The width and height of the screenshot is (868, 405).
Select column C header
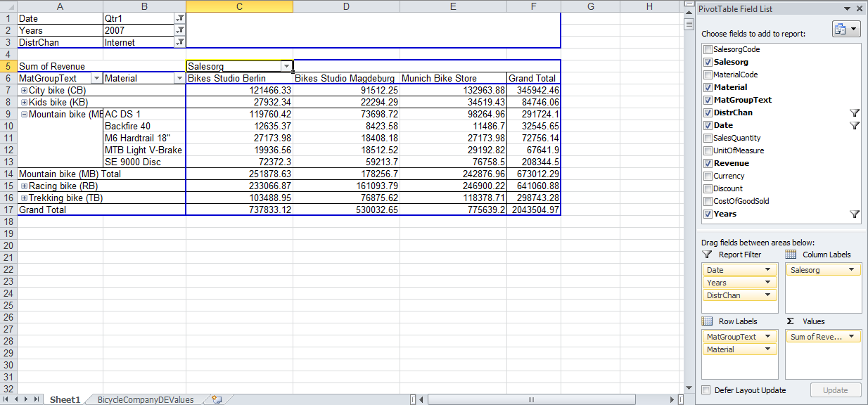click(x=239, y=6)
